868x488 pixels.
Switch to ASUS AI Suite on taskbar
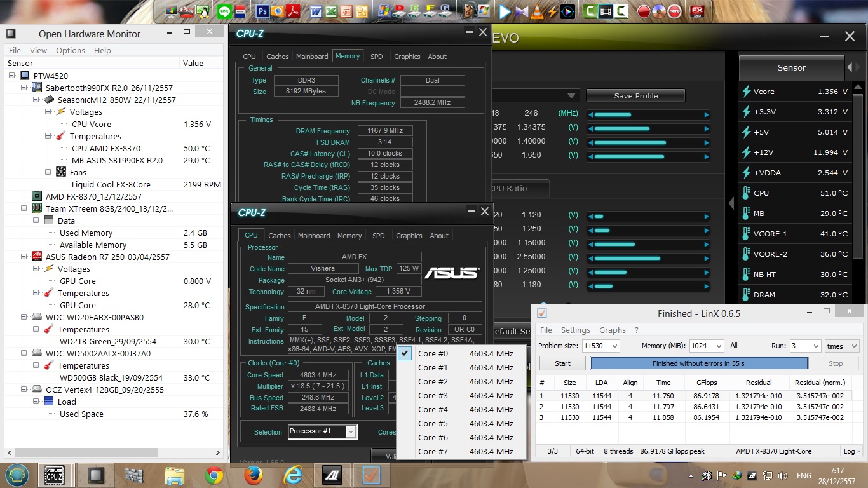[332, 475]
